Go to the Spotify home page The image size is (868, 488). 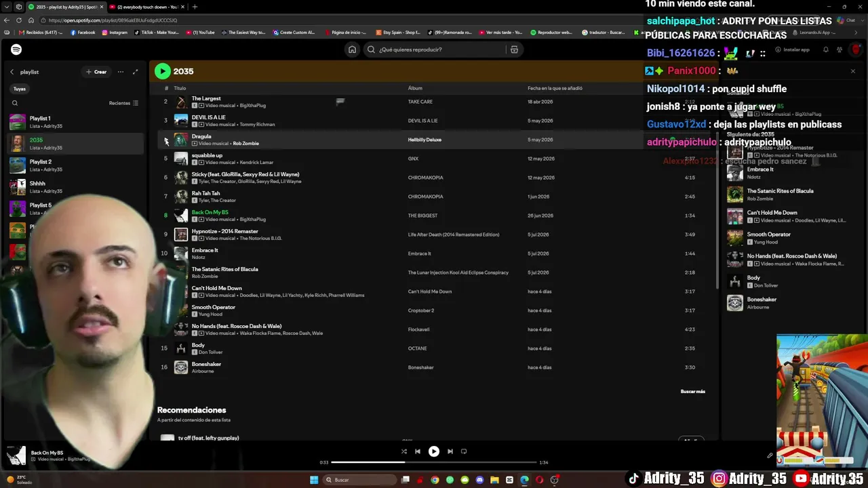[x=352, y=49]
